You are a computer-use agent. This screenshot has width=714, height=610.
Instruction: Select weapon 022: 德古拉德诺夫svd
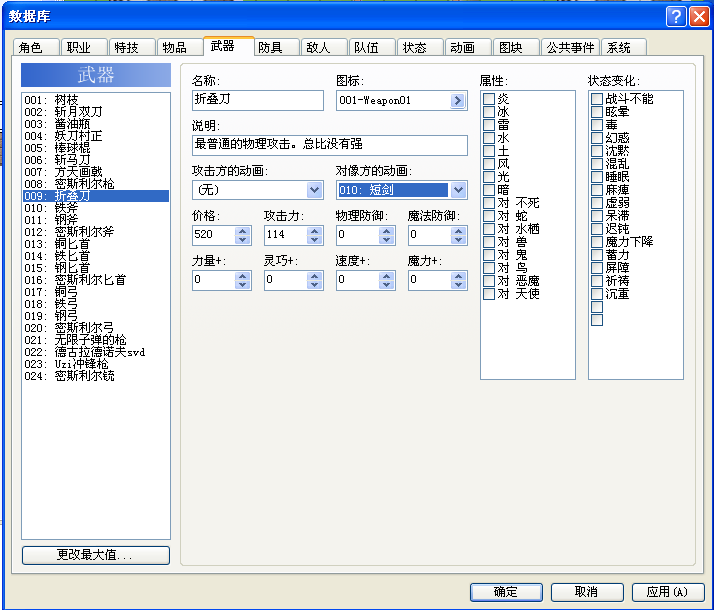click(96, 352)
